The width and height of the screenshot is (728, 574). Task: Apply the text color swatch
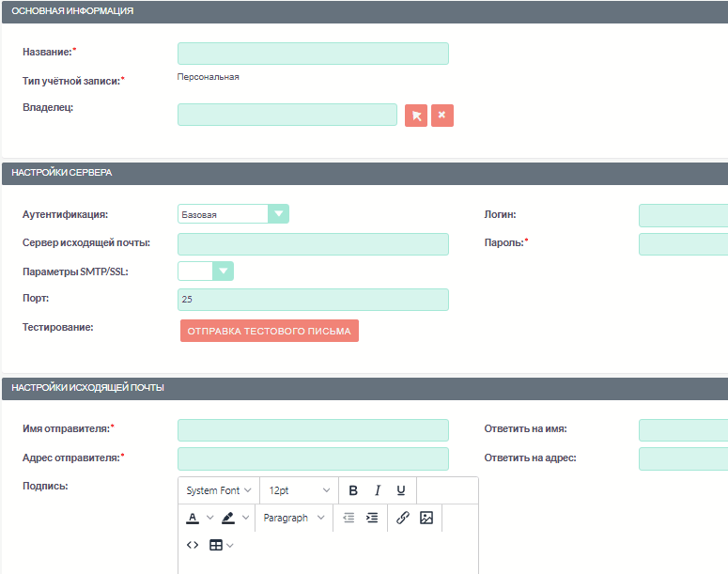pyautogui.click(x=193, y=518)
